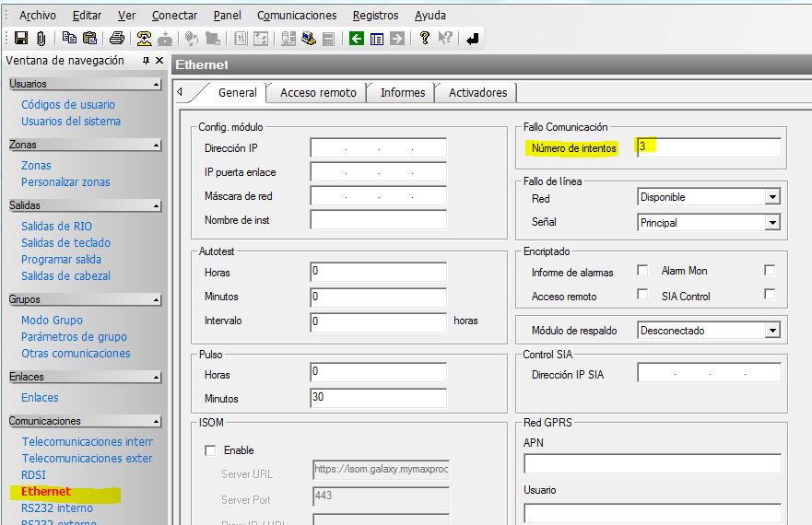Check the Informe de alarmas checkbox
Screen dimensions: 812x525
pyautogui.click(x=642, y=270)
